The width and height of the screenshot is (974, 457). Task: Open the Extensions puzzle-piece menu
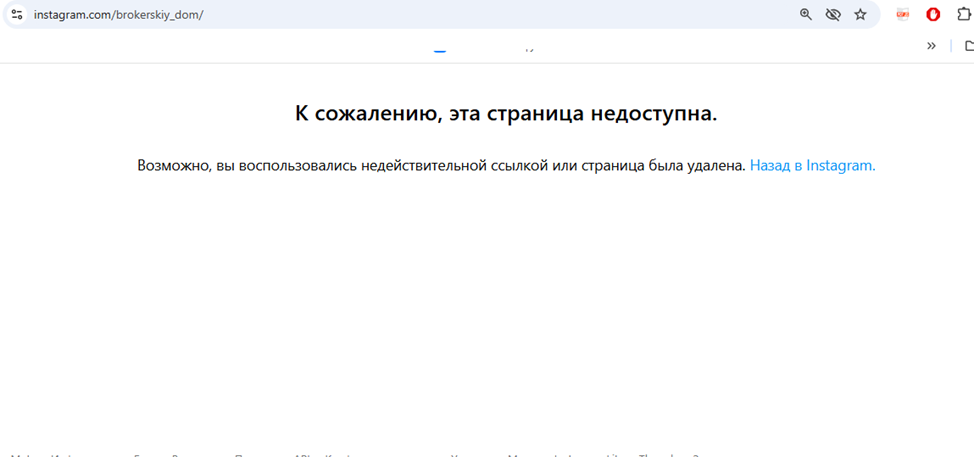(965, 14)
